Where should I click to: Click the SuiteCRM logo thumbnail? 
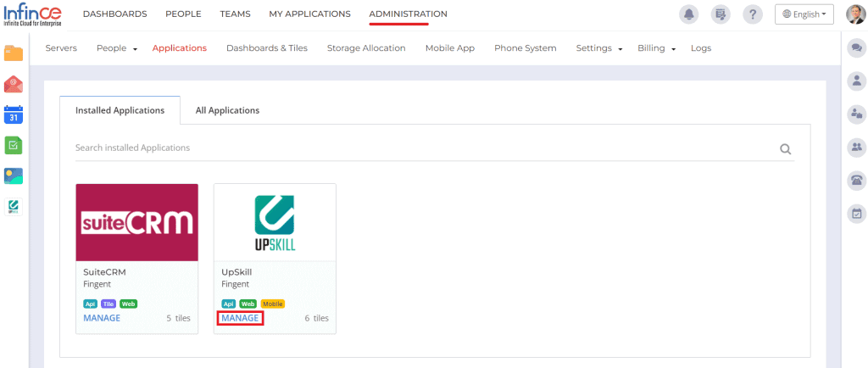(x=136, y=222)
